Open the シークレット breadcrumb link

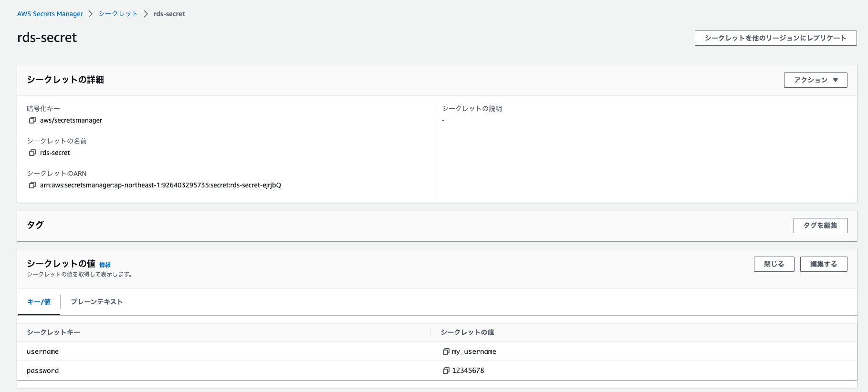click(x=118, y=14)
